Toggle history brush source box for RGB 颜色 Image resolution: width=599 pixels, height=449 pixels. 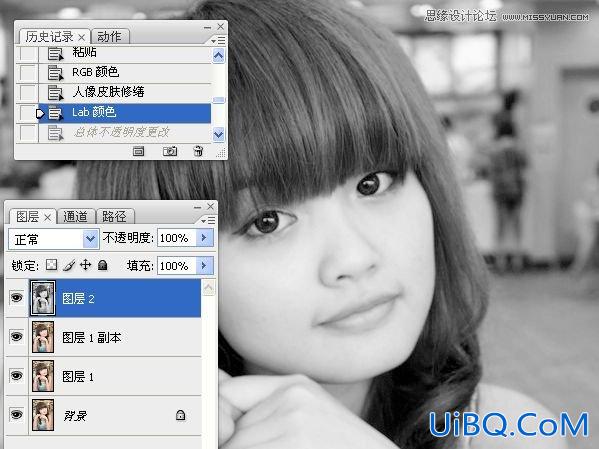[x=28, y=73]
